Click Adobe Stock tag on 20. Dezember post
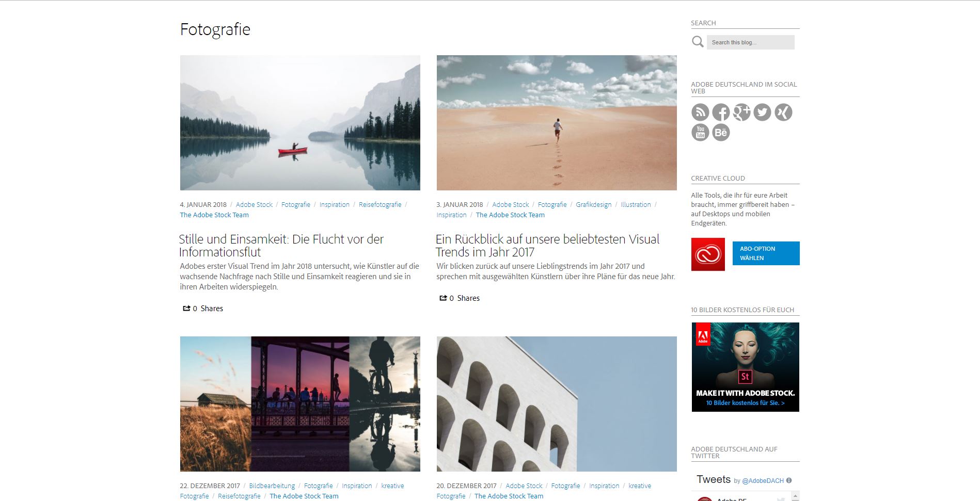Image resolution: width=980 pixels, height=501 pixels. click(x=524, y=486)
